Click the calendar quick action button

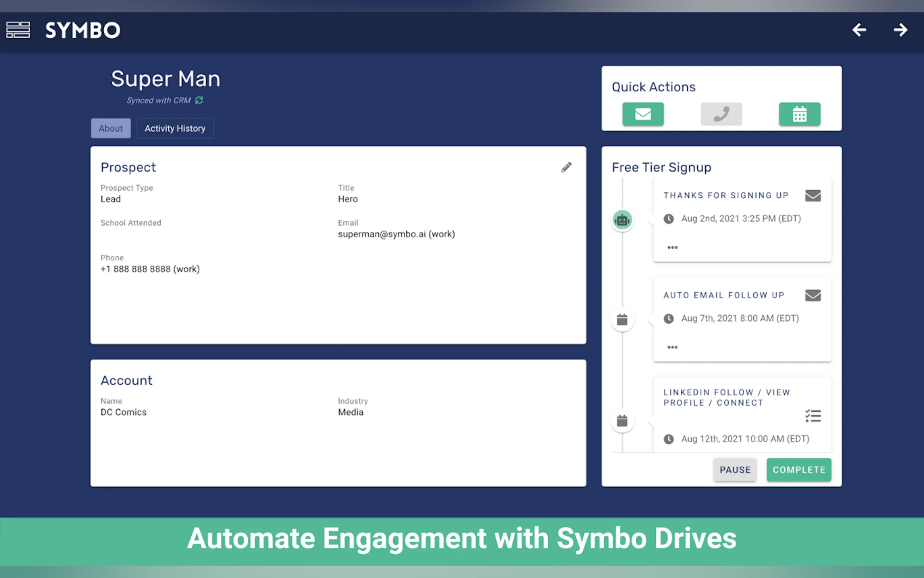800,114
